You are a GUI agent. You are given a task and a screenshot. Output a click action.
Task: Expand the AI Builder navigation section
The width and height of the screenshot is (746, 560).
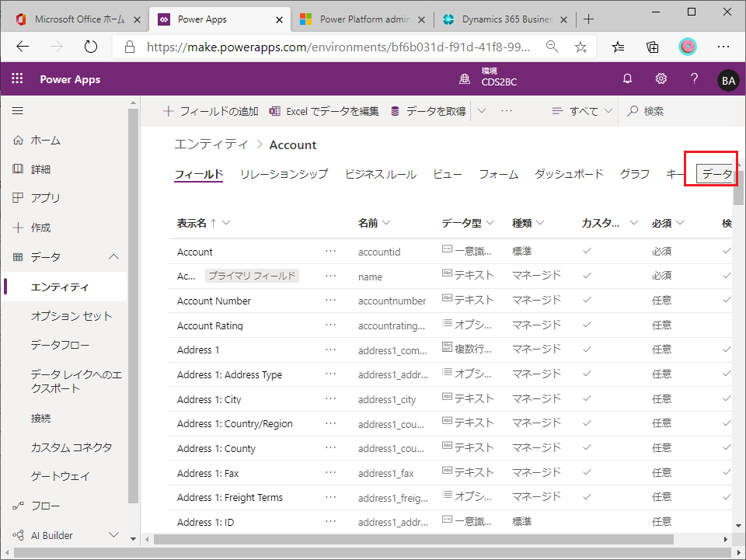(113, 535)
